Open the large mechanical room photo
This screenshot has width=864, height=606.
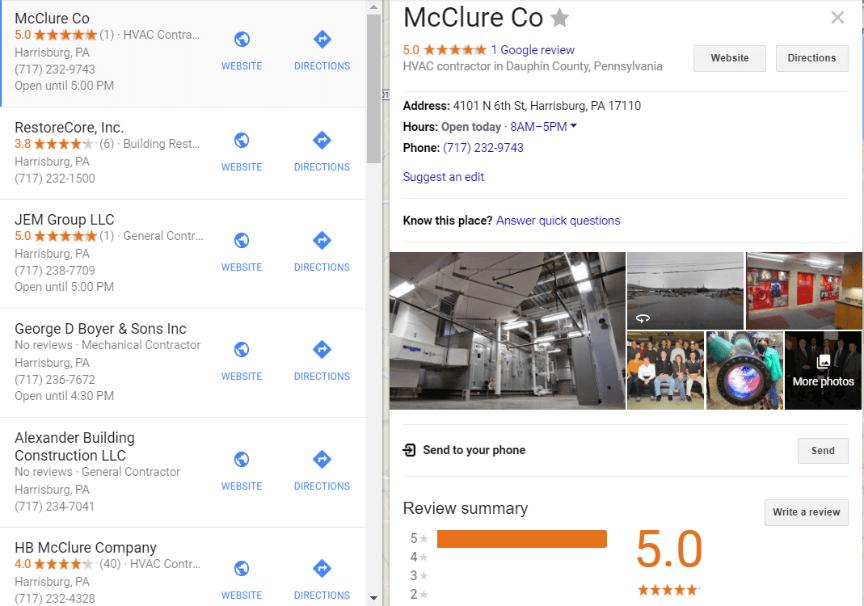[x=507, y=331]
